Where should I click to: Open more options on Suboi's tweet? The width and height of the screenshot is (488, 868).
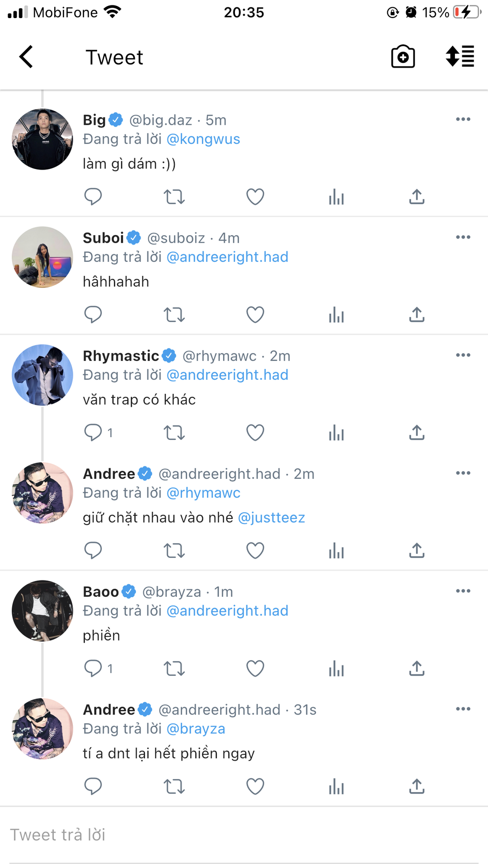tap(463, 237)
